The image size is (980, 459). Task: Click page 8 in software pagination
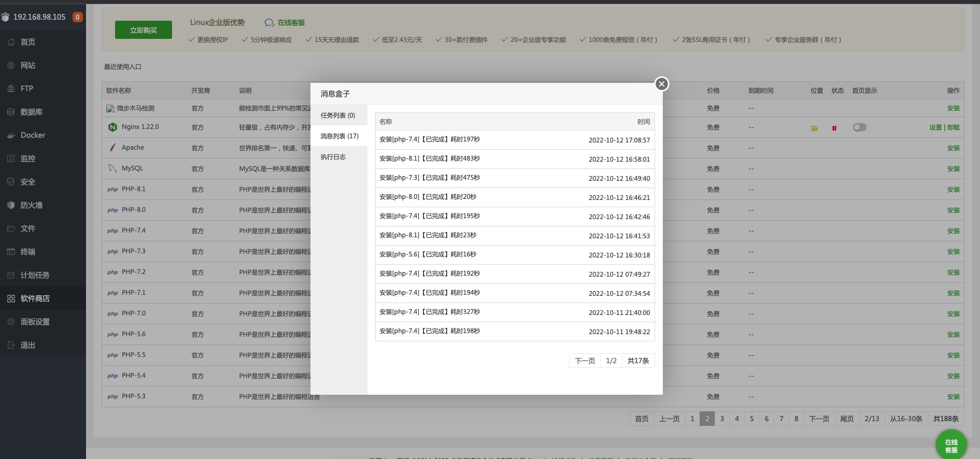pos(797,419)
